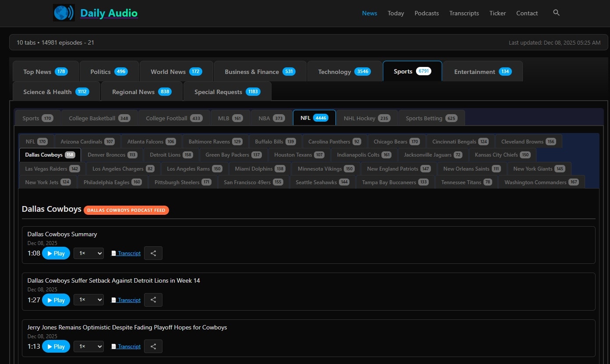
Task: Go to the Ticker page
Action: tap(497, 13)
